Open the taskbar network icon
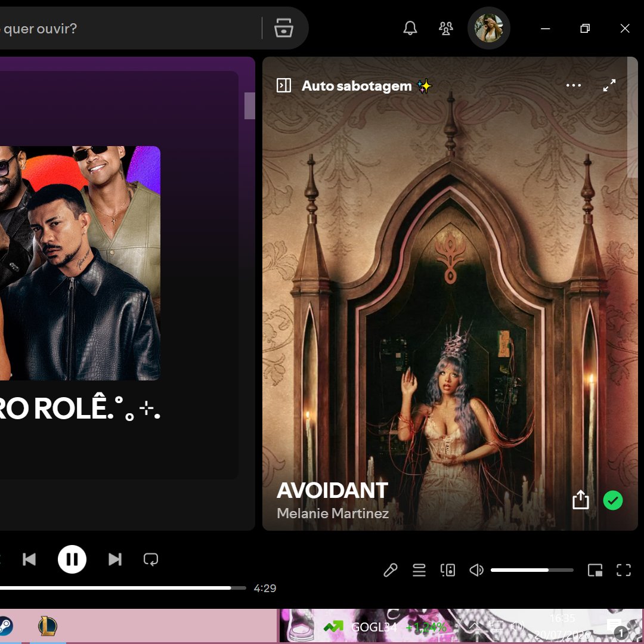This screenshot has height=644, width=644. tap(496, 626)
